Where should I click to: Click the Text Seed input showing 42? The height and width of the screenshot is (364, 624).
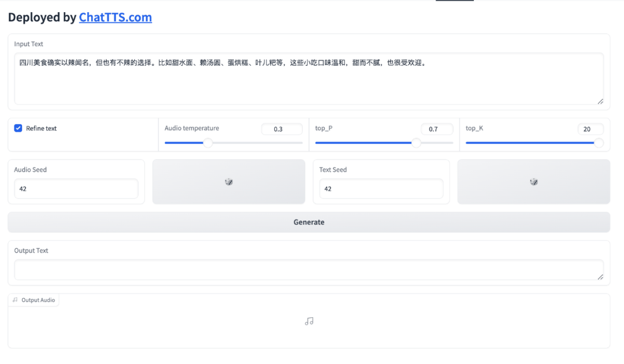(x=381, y=188)
